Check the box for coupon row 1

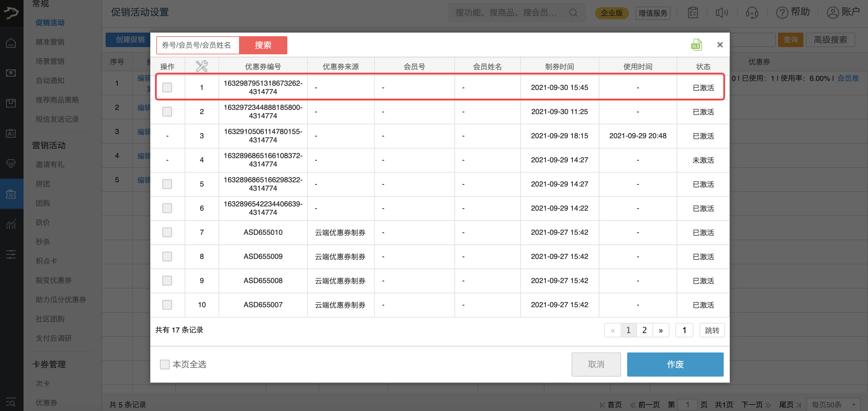click(x=167, y=88)
